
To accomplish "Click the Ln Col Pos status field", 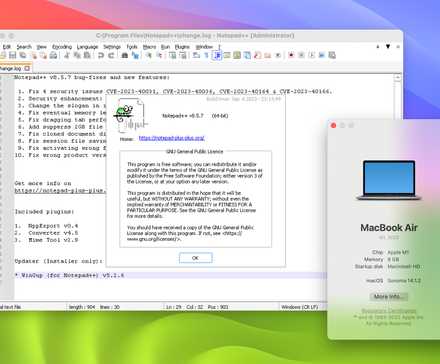I will (197, 307).
